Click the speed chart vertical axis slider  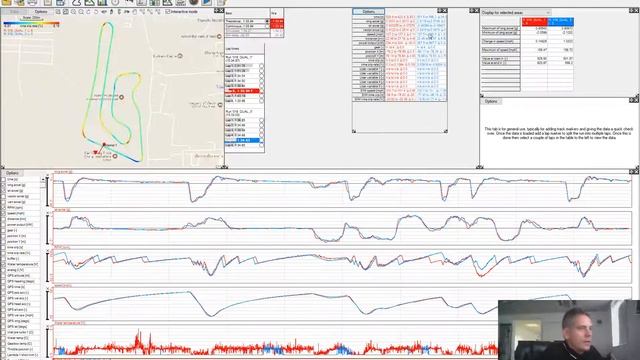click(x=47, y=305)
